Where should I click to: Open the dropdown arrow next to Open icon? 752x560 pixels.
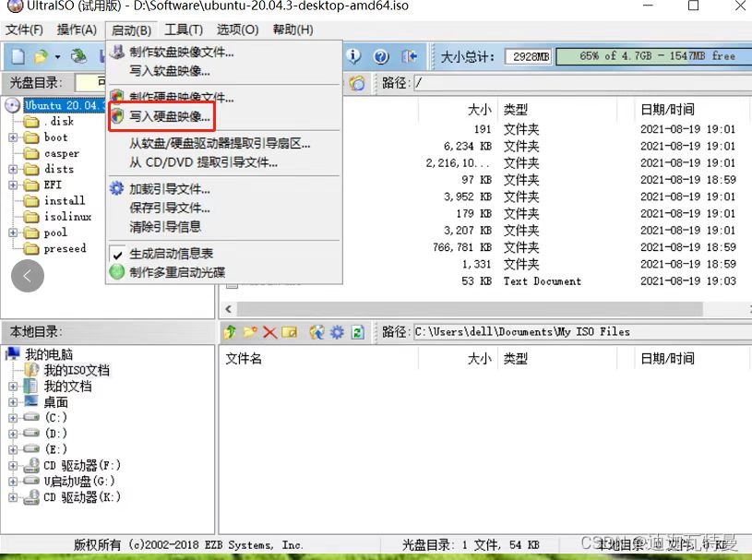(x=57, y=57)
